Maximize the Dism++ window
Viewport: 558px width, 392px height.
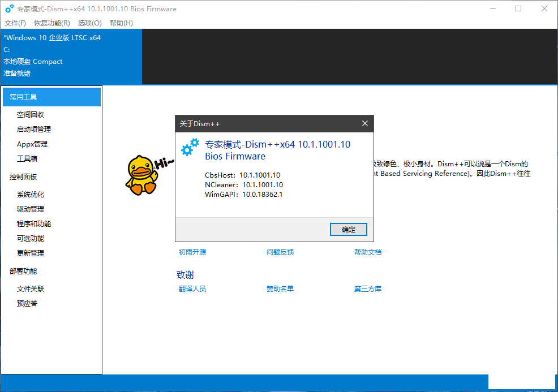518,8
